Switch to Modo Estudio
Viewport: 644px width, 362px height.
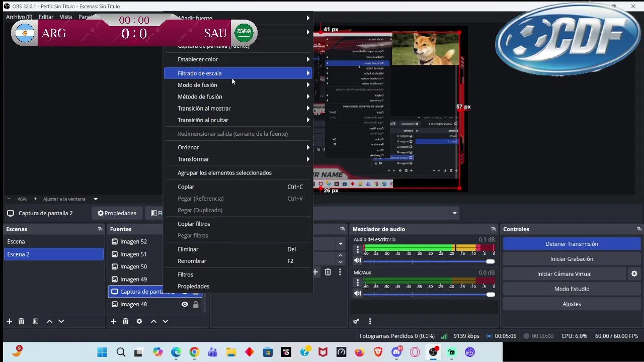572,289
